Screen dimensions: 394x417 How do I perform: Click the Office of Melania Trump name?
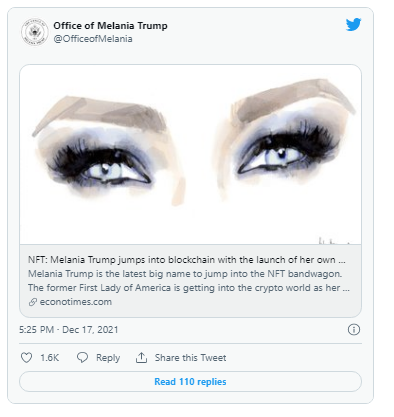(110, 26)
